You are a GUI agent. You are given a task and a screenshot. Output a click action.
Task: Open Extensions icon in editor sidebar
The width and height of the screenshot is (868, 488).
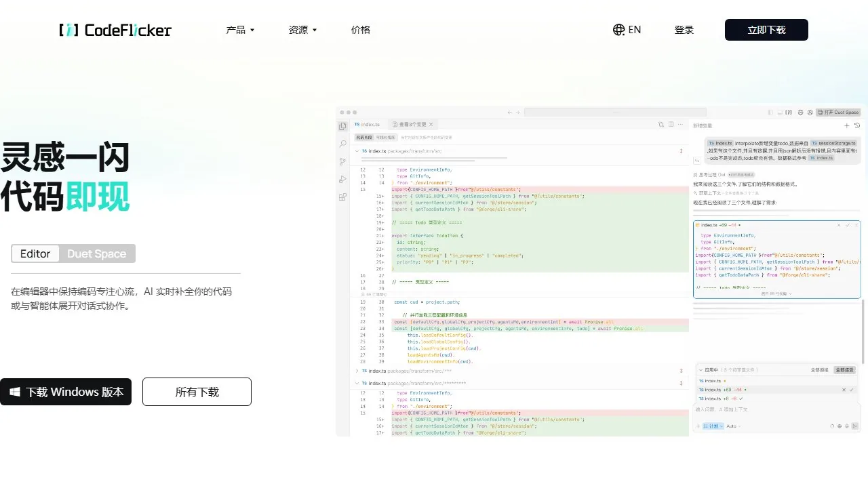pyautogui.click(x=342, y=197)
